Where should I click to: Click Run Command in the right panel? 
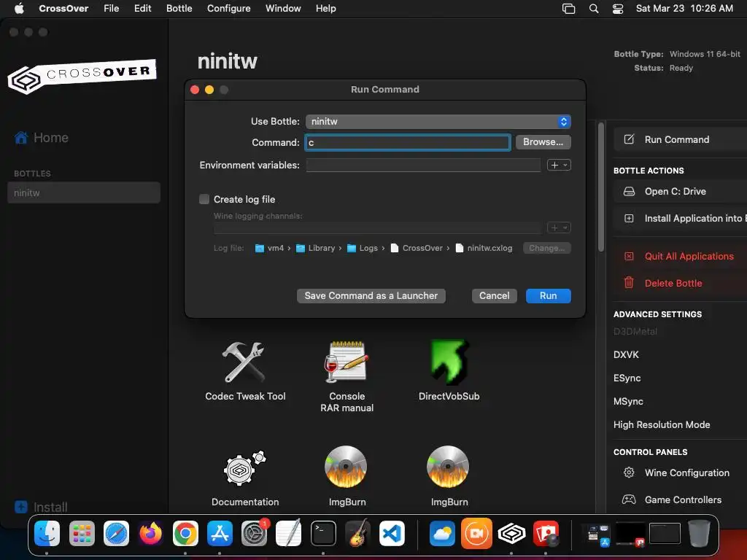(681, 139)
